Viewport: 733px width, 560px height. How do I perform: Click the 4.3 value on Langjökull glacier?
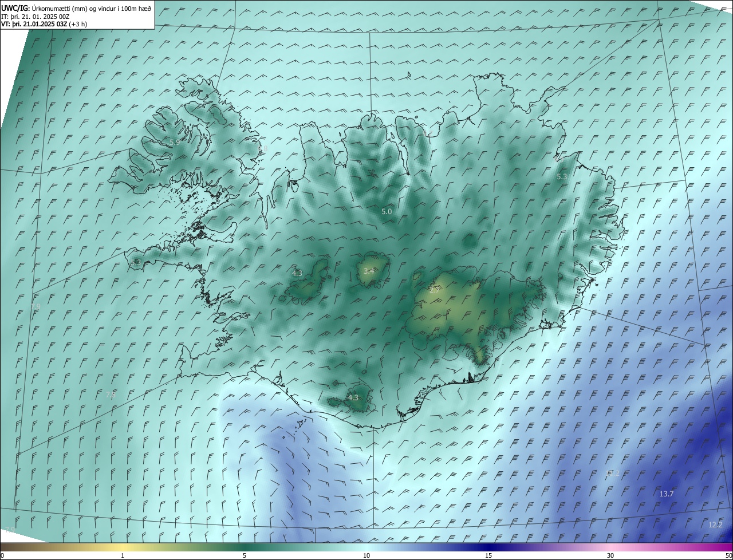[297, 274]
